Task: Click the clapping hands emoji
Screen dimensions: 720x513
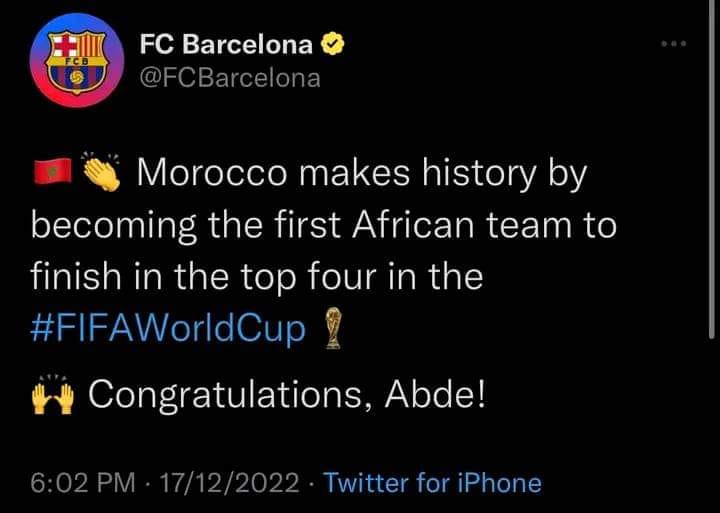Action: (102, 171)
